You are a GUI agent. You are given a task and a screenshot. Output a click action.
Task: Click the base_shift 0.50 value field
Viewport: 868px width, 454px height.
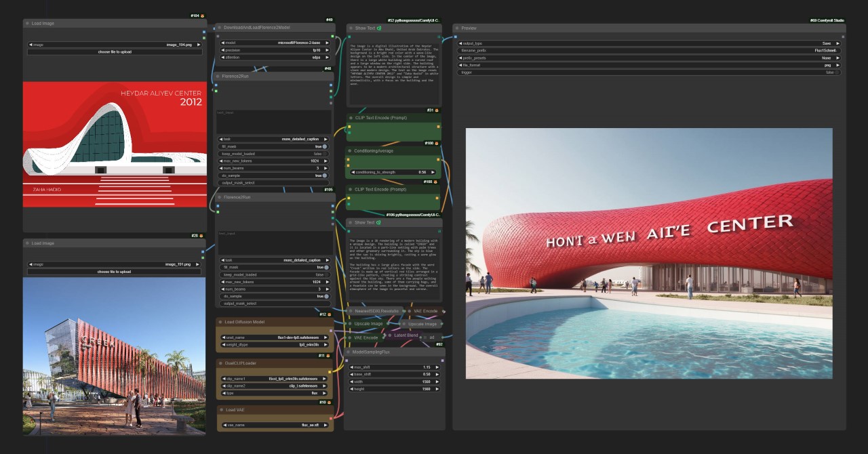coord(394,374)
